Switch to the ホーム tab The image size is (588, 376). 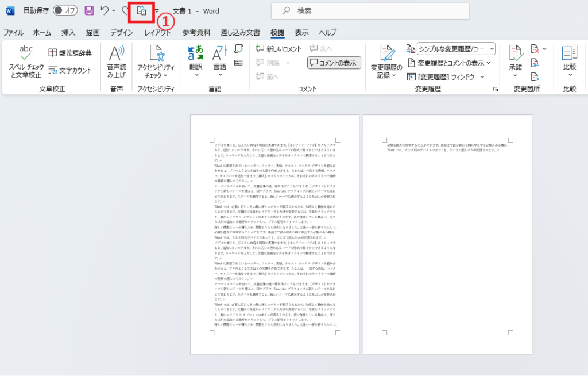pos(42,33)
